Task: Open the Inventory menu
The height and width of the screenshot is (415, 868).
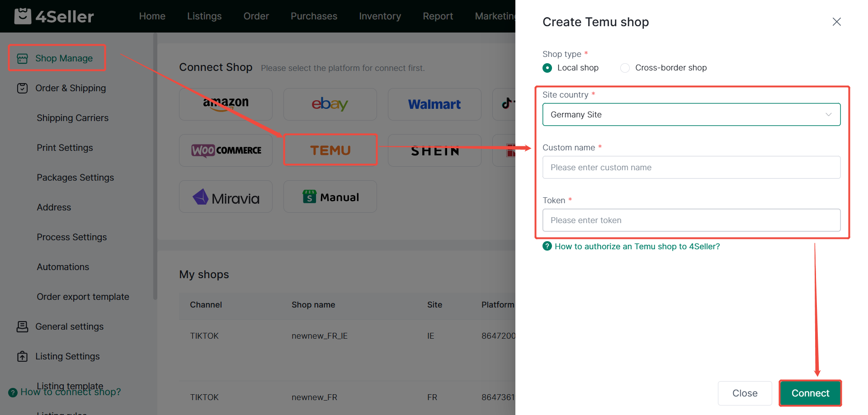Action: click(380, 16)
